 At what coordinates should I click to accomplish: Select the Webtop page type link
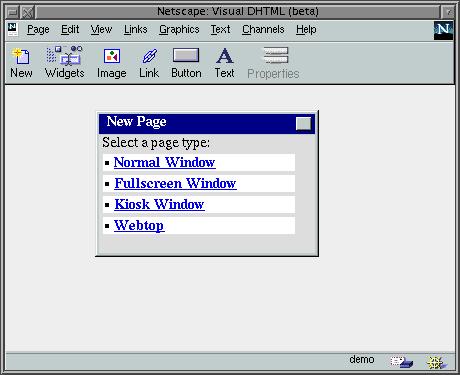tap(139, 225)
